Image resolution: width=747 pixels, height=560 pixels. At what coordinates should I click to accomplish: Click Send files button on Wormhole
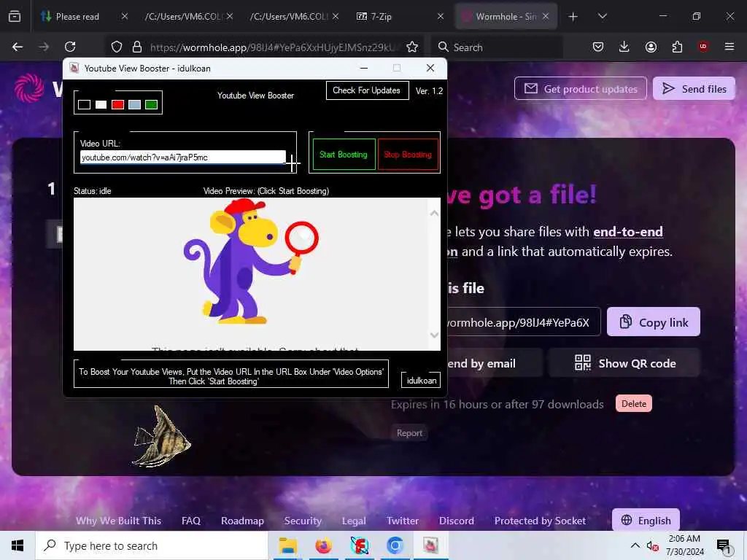pyautogui.click(x=694, y=88)
